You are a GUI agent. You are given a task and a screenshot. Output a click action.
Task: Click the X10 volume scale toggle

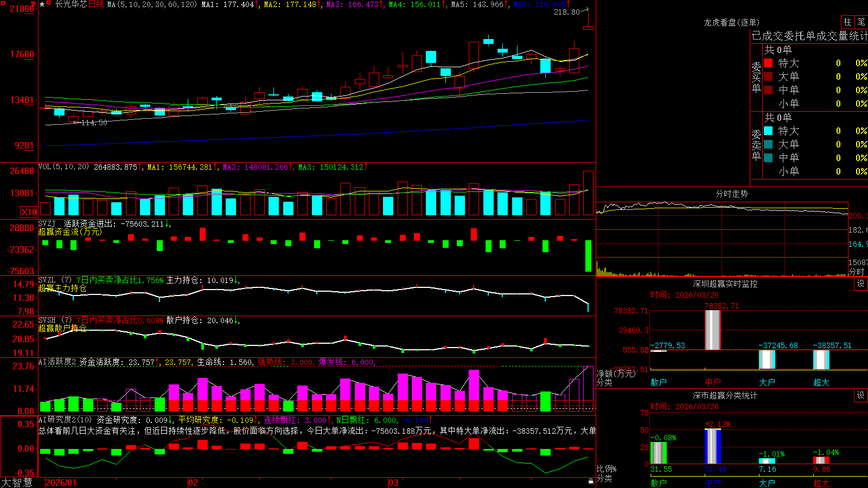point(29,212)
